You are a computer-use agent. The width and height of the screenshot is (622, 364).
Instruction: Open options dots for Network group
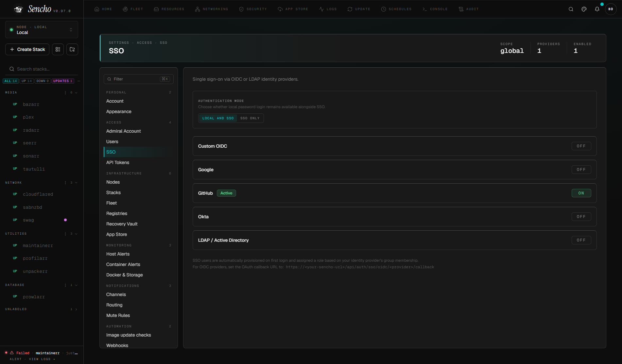[x=65, y=183]
